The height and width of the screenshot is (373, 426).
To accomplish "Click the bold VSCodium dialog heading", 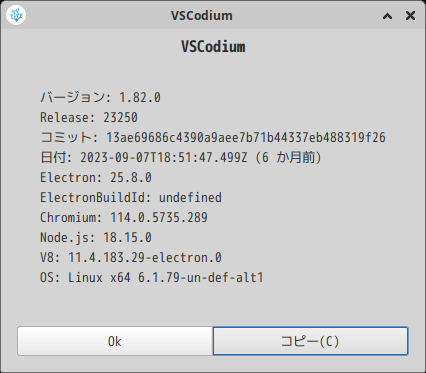I will coord(213,46).
